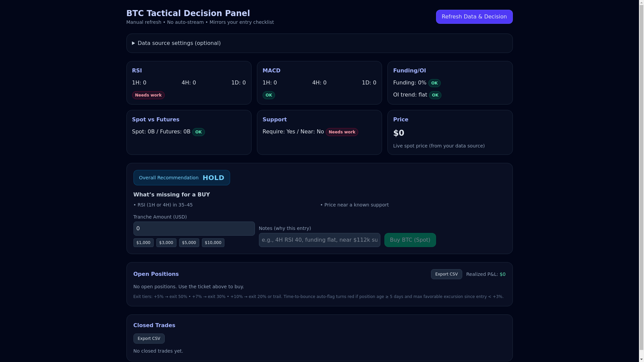Click the RSI card heading

pyautogui.click(x=137, y=71)
